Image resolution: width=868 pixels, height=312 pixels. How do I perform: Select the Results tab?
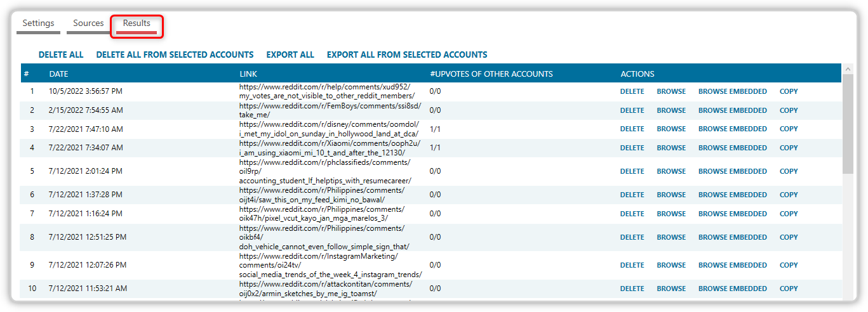137,23
